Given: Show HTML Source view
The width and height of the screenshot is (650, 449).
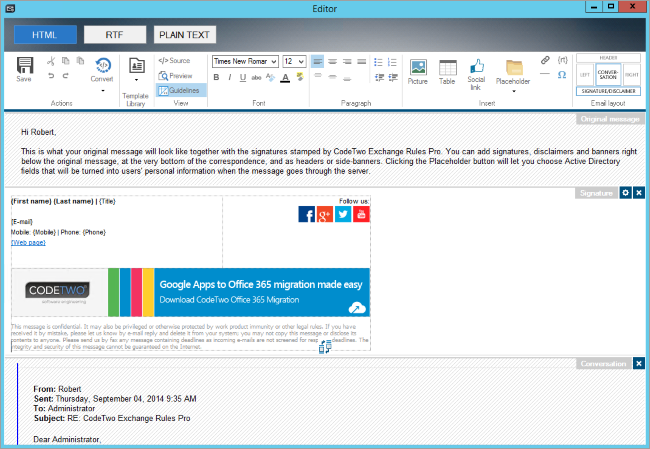Looking at the screenshot, I should 174,61.
